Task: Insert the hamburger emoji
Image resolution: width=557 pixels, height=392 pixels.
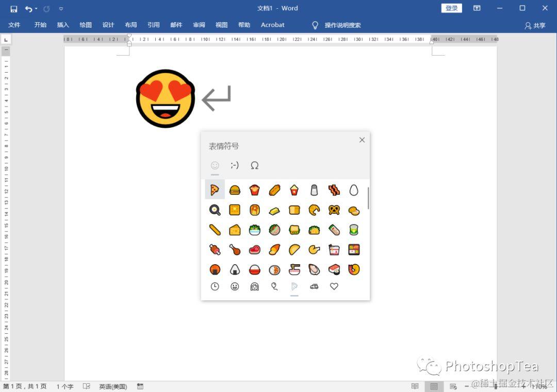Action: [235, 190]
